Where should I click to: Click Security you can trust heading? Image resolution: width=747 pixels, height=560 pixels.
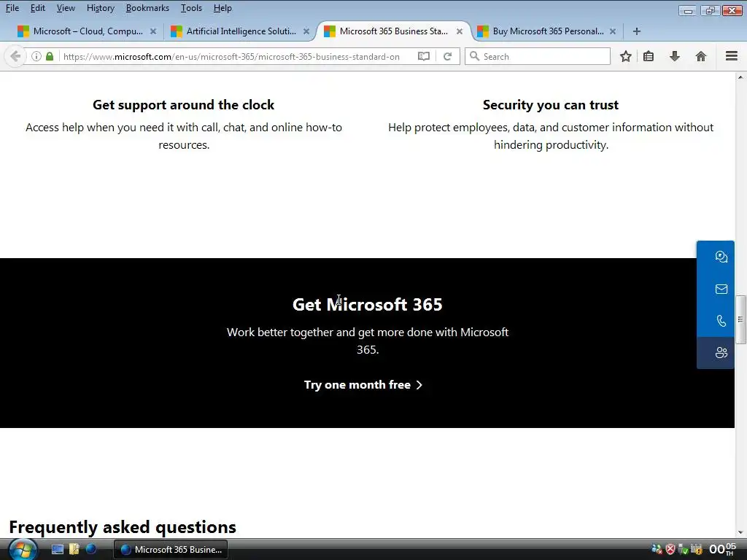(551, 105)
